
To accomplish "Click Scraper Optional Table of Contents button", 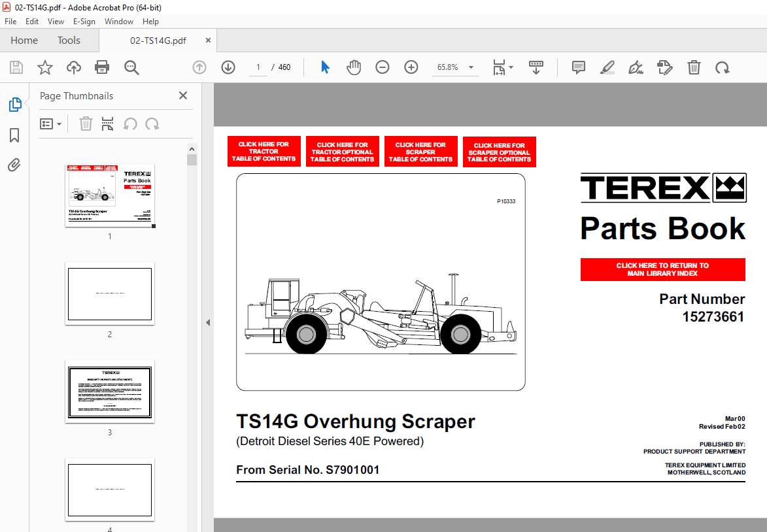I will point(500,152).
